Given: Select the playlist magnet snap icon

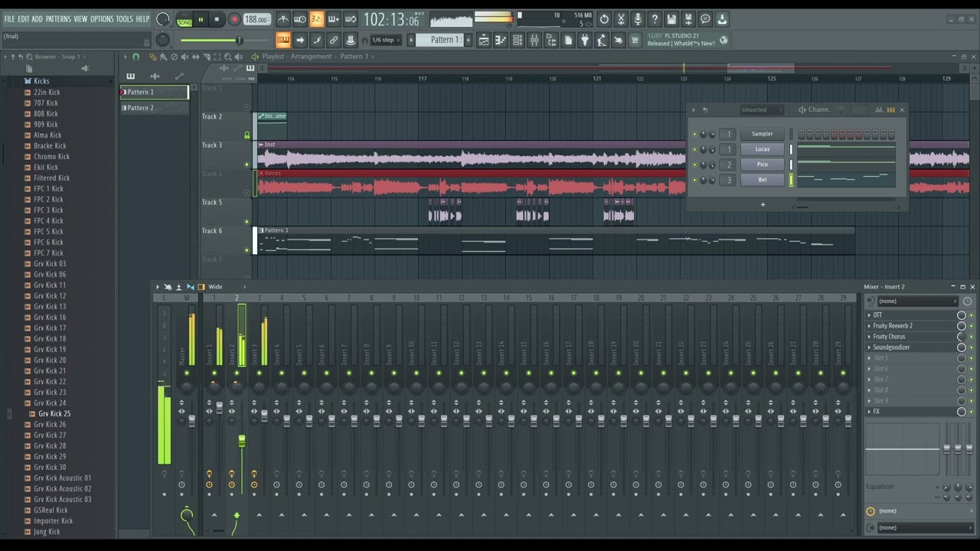Looking at the screenshot, I should pos(136,57).
